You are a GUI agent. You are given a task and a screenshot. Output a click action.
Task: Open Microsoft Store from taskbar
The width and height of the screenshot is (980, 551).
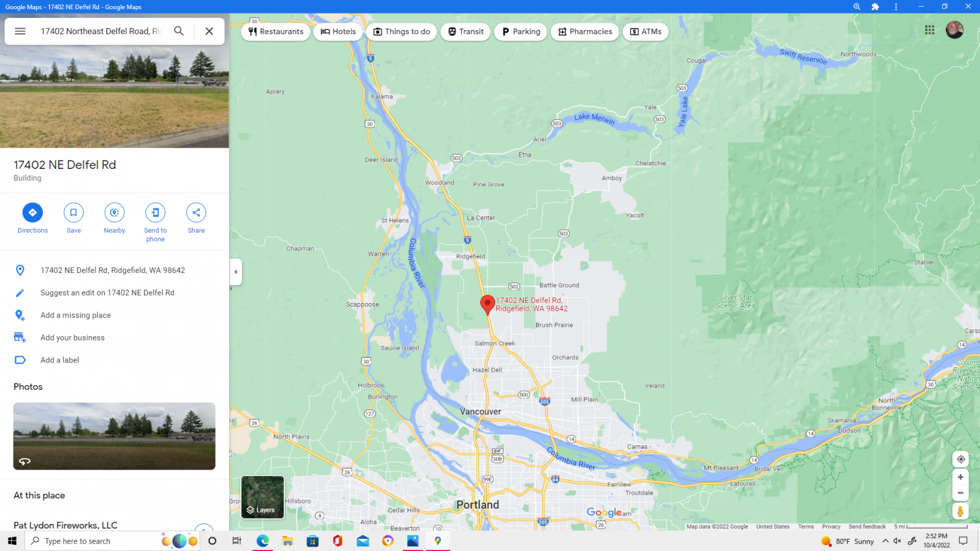point(313,541)
